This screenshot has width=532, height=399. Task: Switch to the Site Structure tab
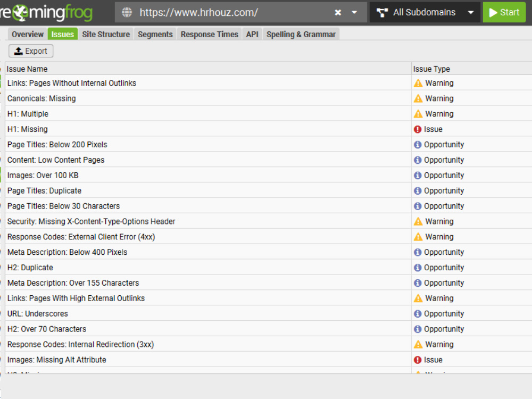[106, 34]
